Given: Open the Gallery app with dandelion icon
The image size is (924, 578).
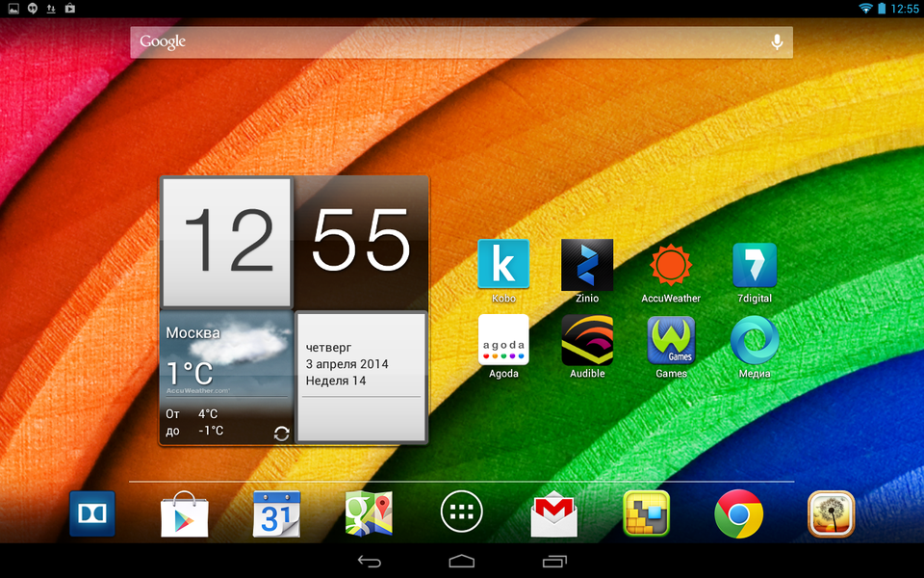Looking at the screenshot, I should tap(831, 513).
